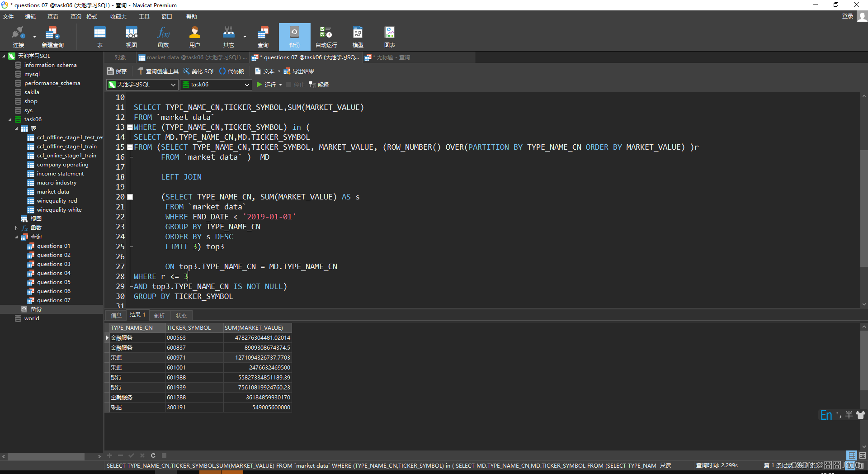
Task: Open the View (视图) toolbar icon
Action: [131, 37]
